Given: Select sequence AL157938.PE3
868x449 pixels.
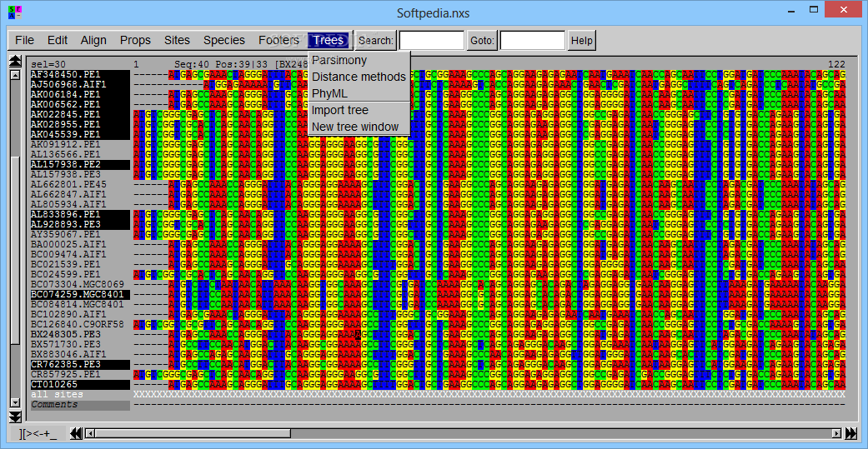Looking at the screenshot, I should (x=80, y=174).
